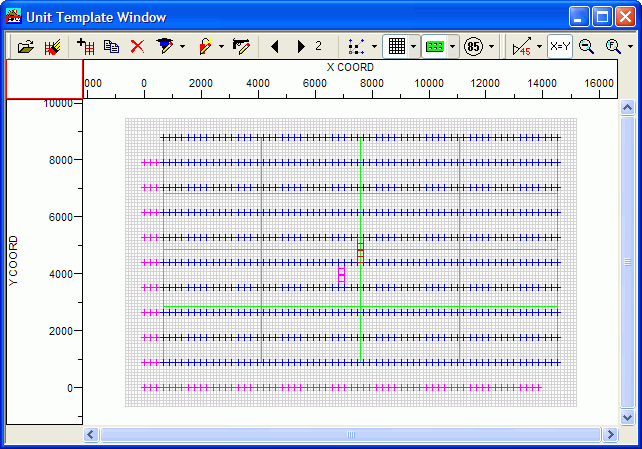Click the app icon in title bar

[14, 17]
